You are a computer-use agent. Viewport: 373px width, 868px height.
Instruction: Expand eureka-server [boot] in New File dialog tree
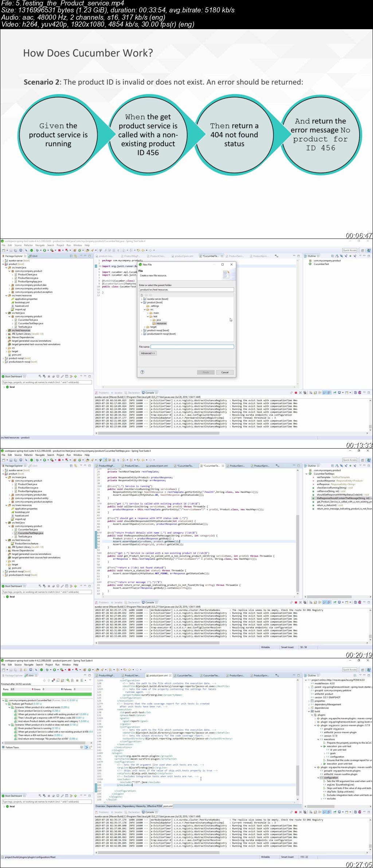142,299
